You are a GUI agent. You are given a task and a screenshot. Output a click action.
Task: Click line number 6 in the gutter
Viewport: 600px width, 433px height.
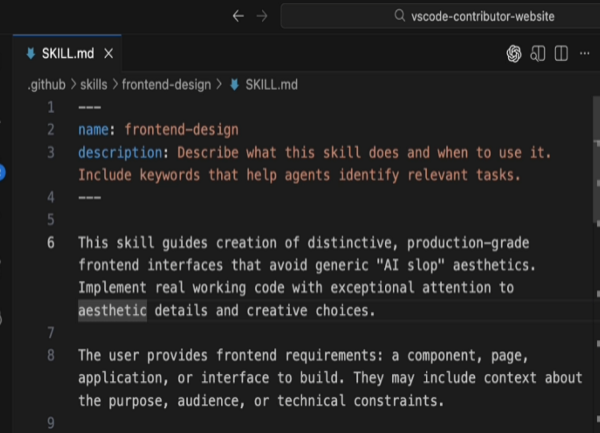coord(51,243)
